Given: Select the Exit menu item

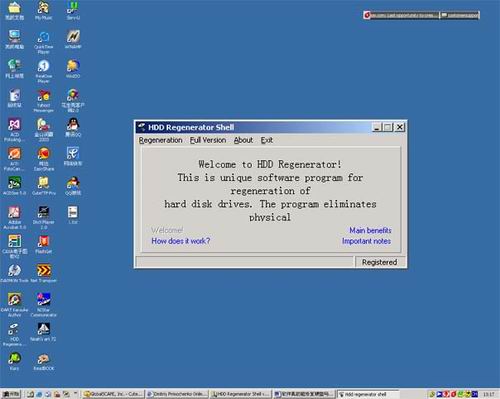Looking at the screenshot, I should click(267, 140).
